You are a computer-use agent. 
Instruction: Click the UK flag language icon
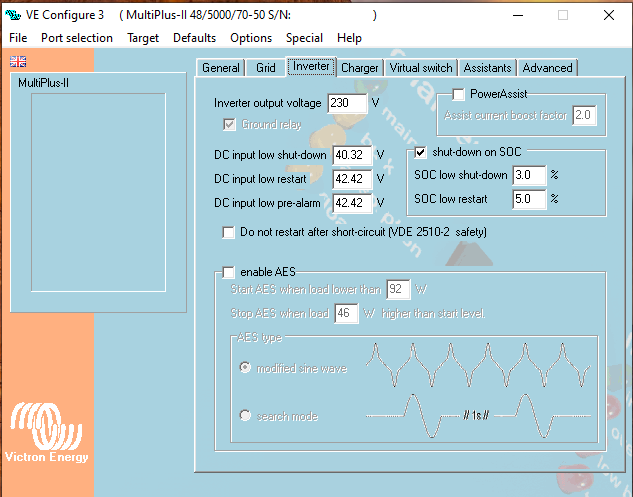[18, 62]
